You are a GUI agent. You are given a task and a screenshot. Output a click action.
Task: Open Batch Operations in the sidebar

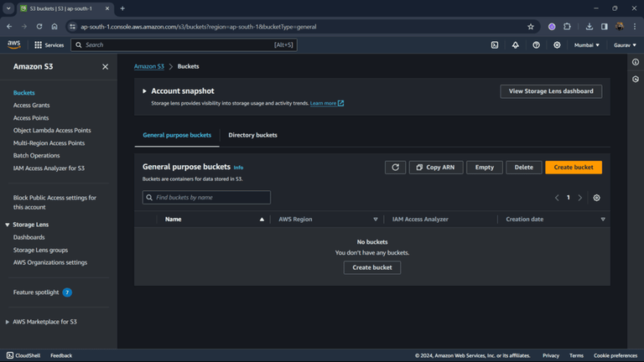point(37,156)
